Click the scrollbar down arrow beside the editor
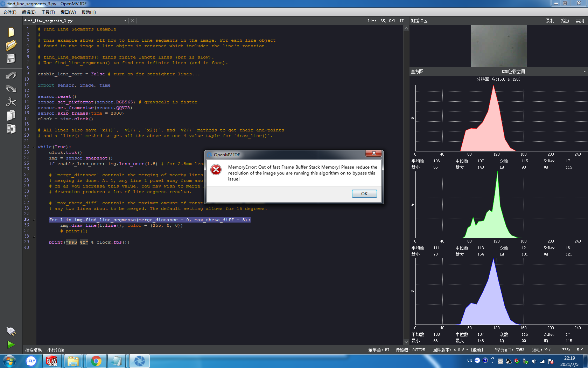Image resolution: width=588 pixels, height=368 pixels. [x=406, y=342]
